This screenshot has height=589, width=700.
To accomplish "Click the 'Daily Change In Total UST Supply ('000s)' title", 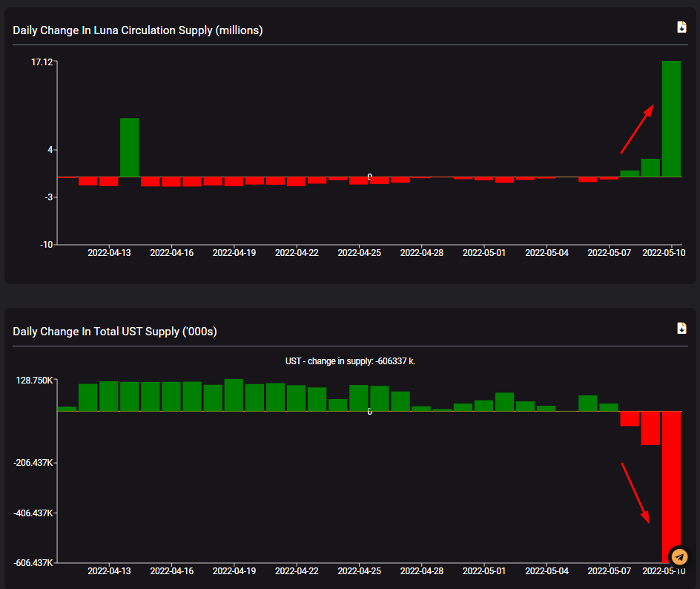I will pyautogui.click(x=115, y=332).
